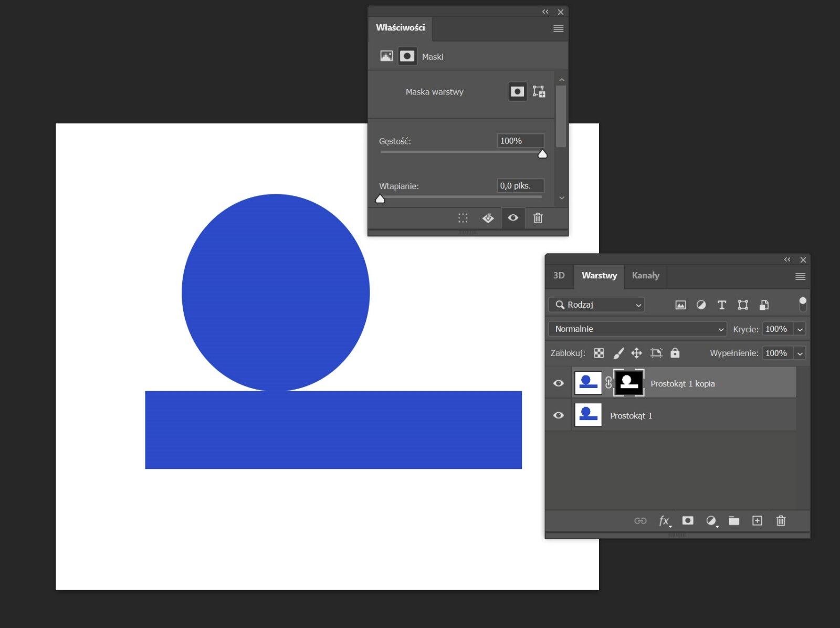
Task: Click the Wtapianie value field
Action: 520,185
